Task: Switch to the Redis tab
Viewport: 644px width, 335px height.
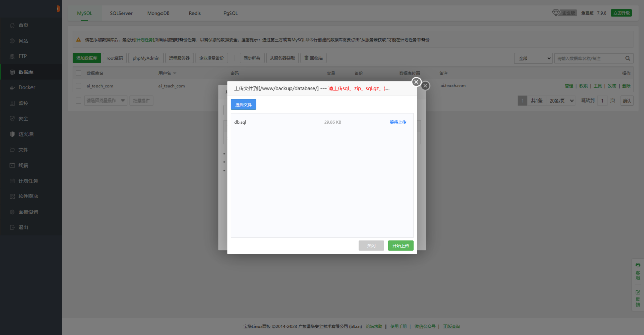Action: click(194, 13)
